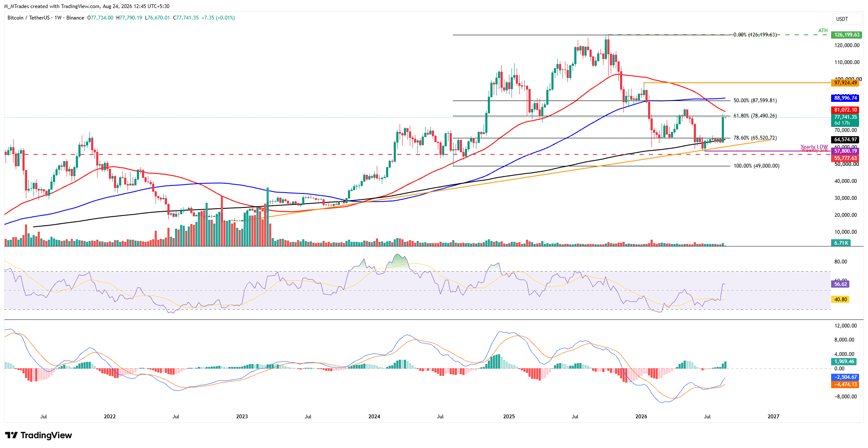Viewport: 868px width, 448px height.
Task: Click 2024 on the time axis
Action: 374,417
